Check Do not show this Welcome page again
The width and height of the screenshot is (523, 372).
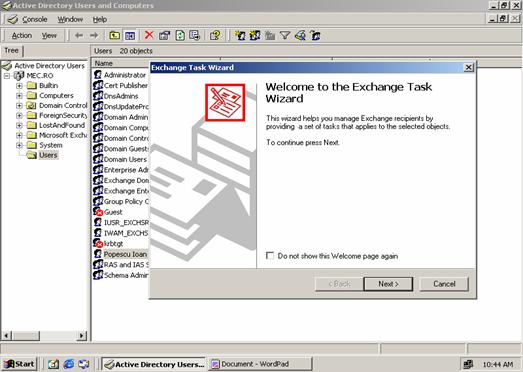pyautogui.click(x=270, y=256)
